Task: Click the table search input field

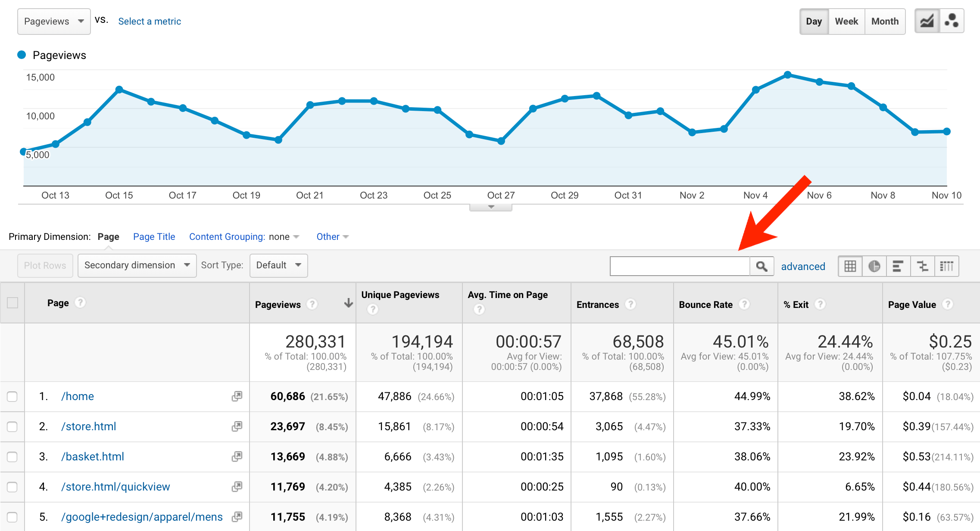Action: [680, 266]
